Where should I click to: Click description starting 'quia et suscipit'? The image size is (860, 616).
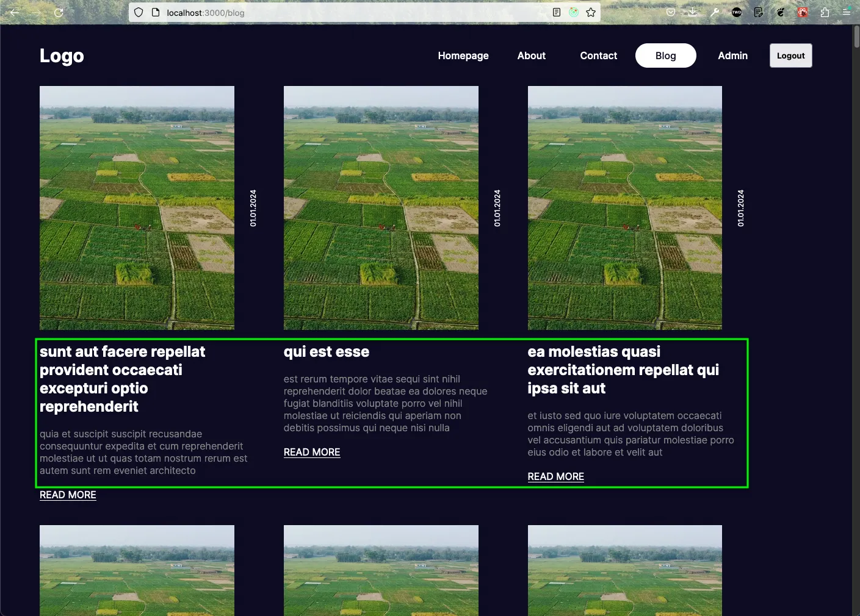coord(143,453)
